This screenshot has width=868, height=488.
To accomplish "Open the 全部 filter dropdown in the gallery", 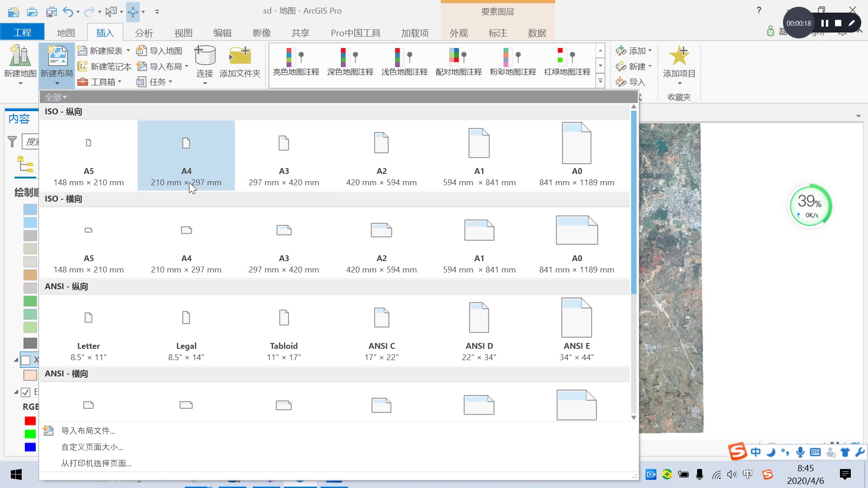I will click(x=55, y=96).
